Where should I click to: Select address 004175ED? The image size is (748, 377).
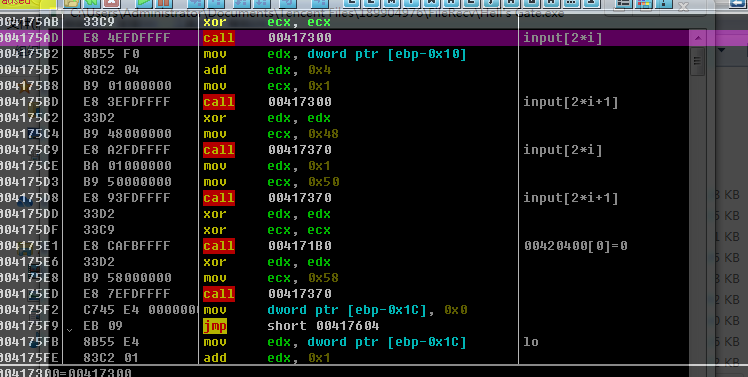click(x=29, y=293)
